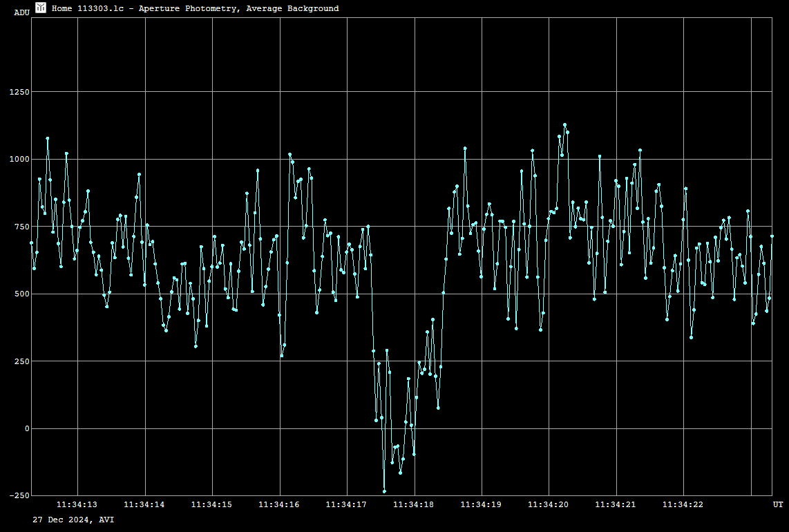This screenshot has height=532, width=789.
Task: Click the '750' y-axis label
Action: pyautogui.click(x=22, y=227)
